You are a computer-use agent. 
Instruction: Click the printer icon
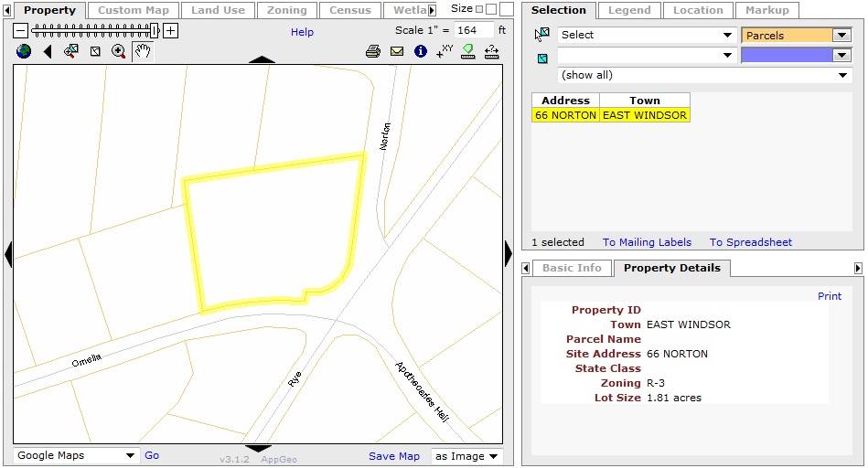[373, 51]
